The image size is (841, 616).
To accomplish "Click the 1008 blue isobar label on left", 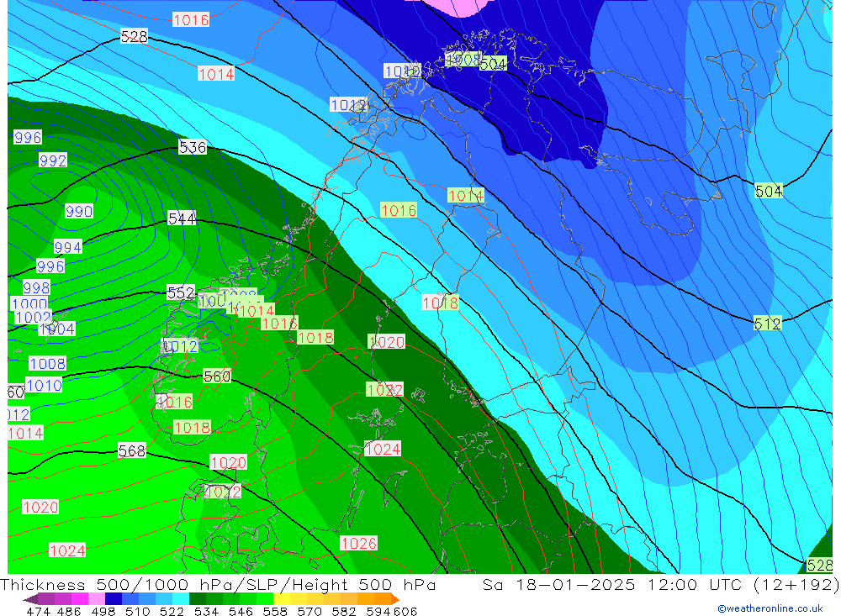I will pos(47,364).
